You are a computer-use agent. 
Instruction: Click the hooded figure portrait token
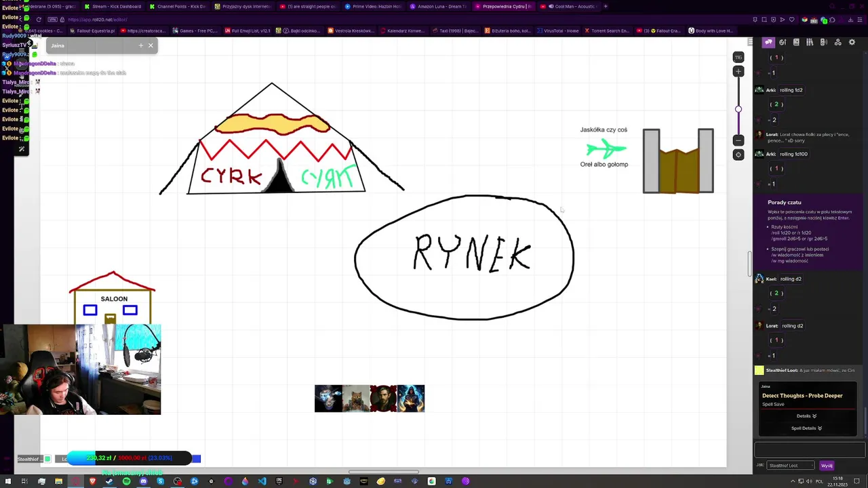[x=411, y=399]
